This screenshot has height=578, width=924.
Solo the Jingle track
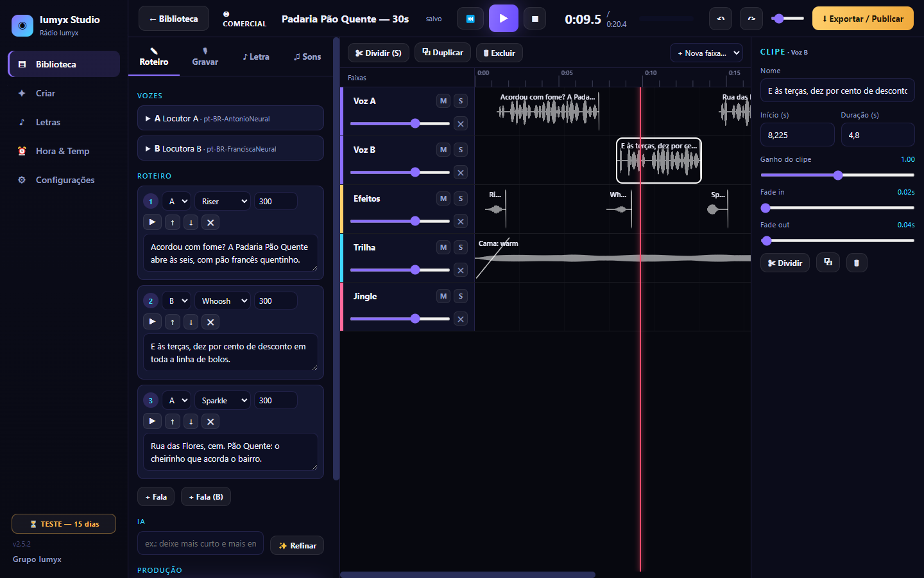point(461,296)
